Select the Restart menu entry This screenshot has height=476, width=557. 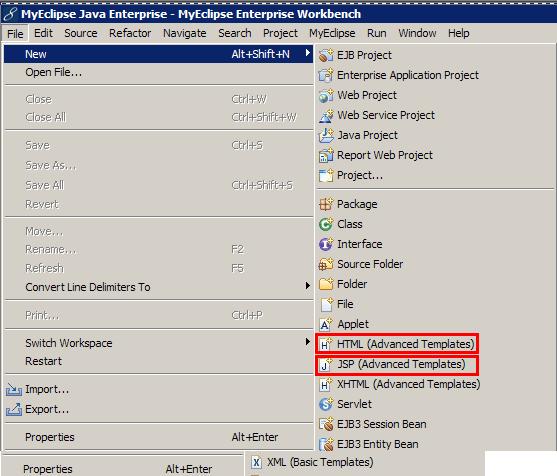tap(158, 361)
